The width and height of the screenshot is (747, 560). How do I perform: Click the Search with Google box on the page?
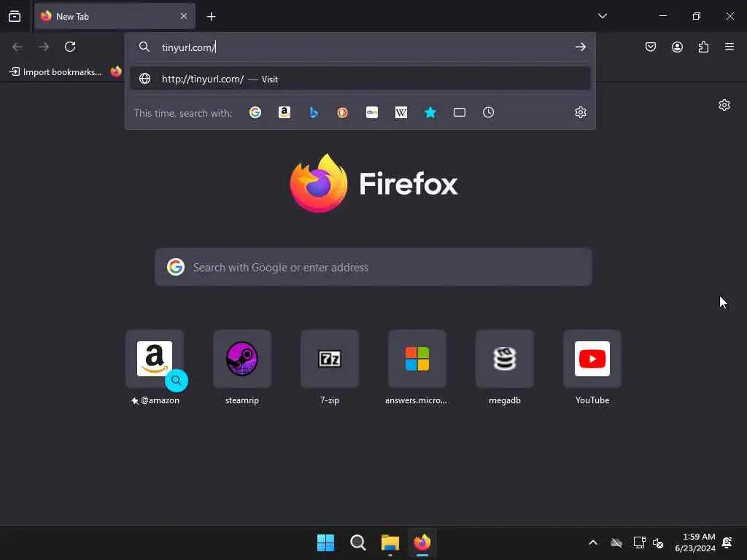pos(373,267)
